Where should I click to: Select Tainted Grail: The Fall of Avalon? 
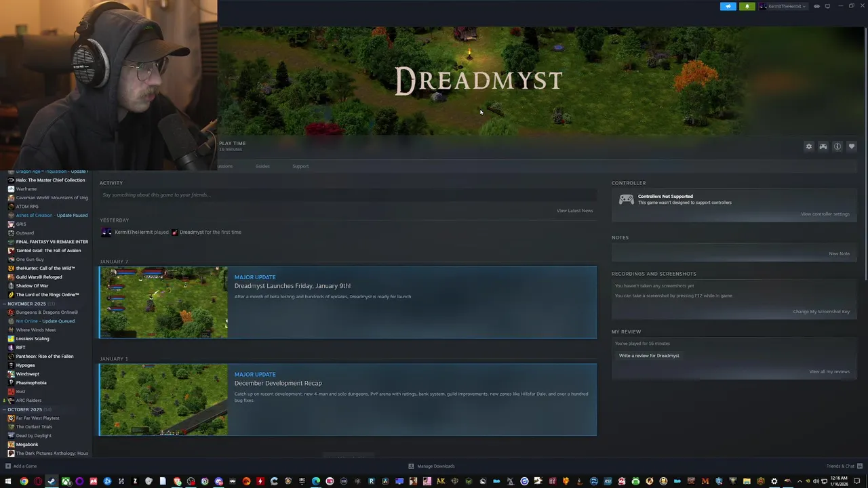pos(48,250)
